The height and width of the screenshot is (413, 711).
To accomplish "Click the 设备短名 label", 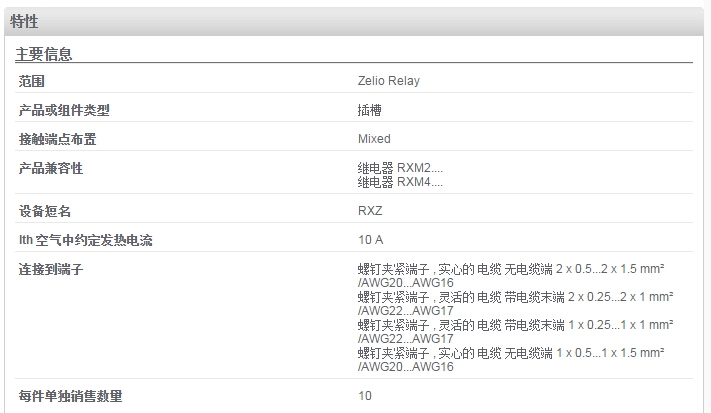I will pyautogui.click(x=44, y=211).
